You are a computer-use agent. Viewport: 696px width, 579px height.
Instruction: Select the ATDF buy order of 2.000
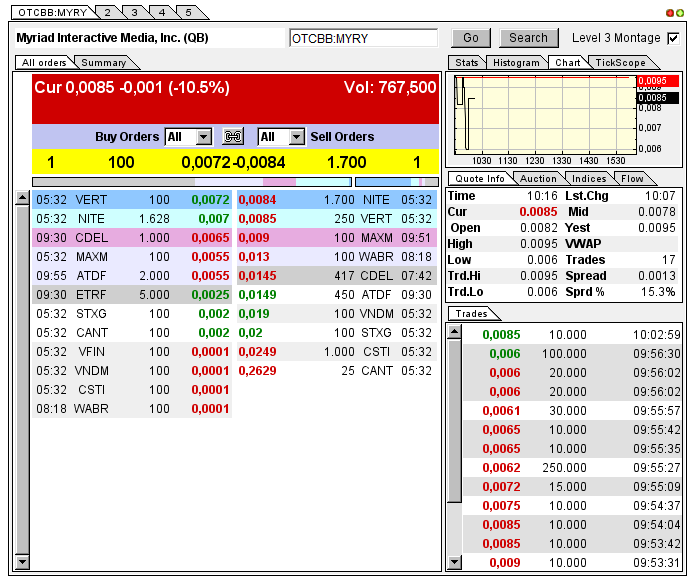point(132,276)
